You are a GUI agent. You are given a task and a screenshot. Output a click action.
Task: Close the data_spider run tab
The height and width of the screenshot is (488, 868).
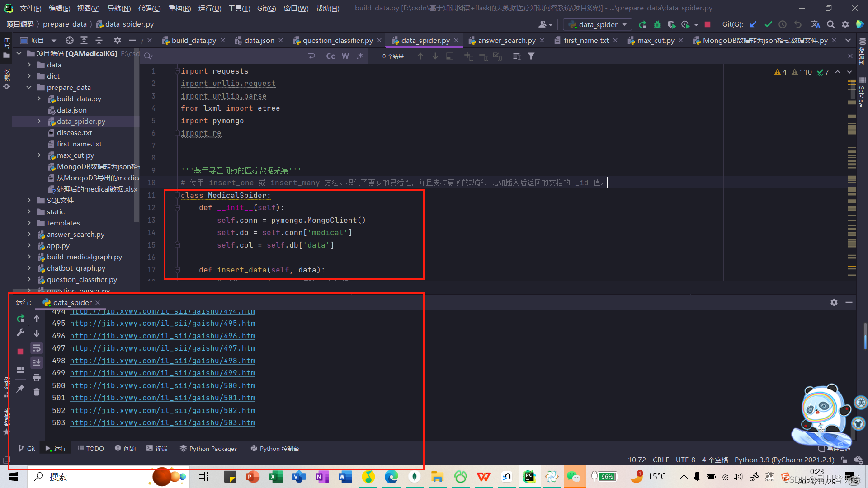(x=98, y=302)
